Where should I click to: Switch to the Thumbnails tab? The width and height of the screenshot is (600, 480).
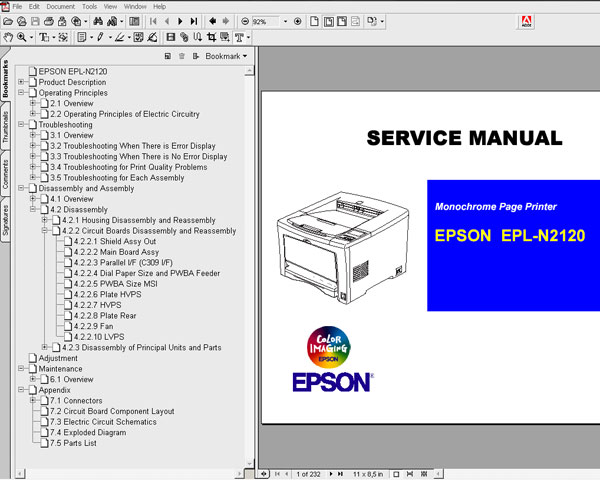coord(5,126)
